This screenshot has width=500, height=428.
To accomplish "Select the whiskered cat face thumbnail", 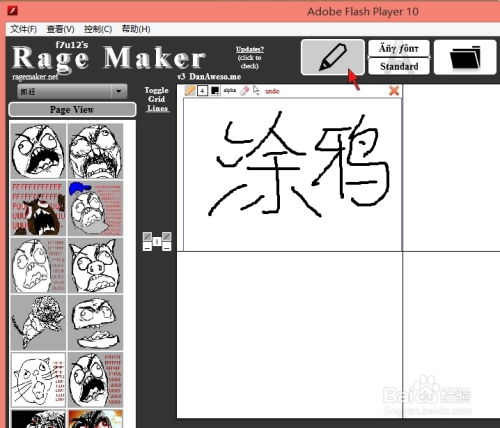I will point(38,380).
